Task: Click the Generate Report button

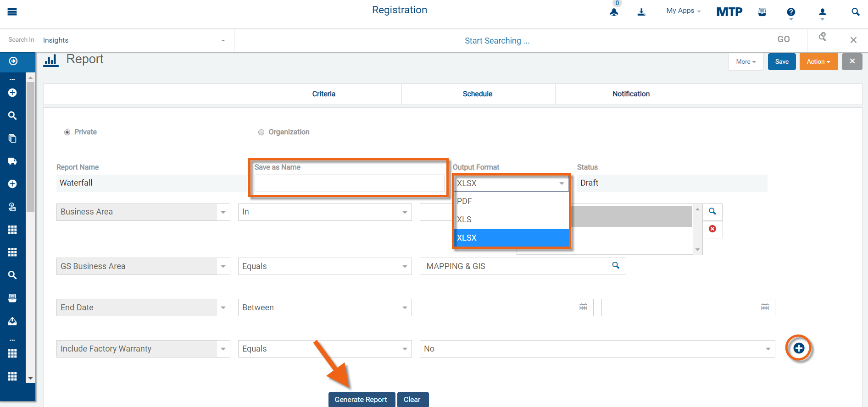Action: click(361, 399)
